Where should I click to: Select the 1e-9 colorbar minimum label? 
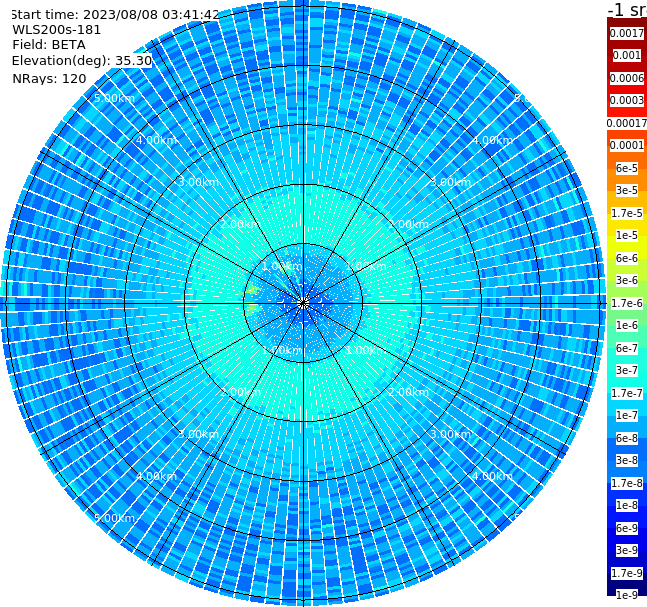click(627, 595)
